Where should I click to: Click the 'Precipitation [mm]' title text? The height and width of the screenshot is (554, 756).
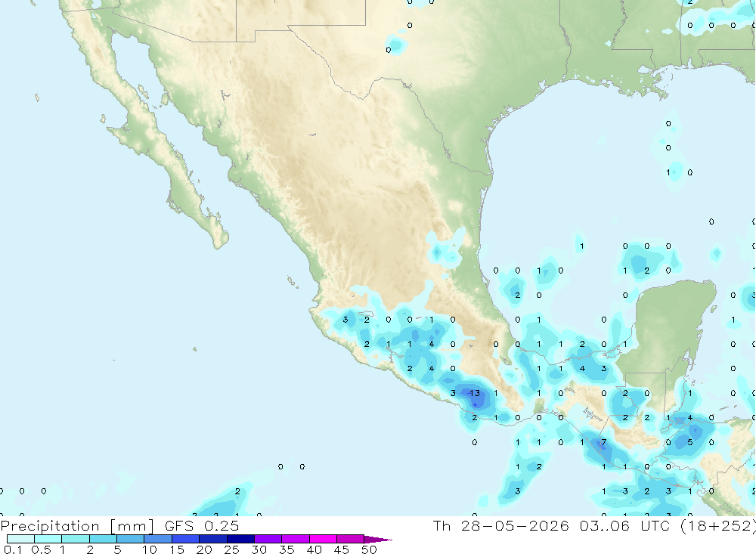point(77,526)
